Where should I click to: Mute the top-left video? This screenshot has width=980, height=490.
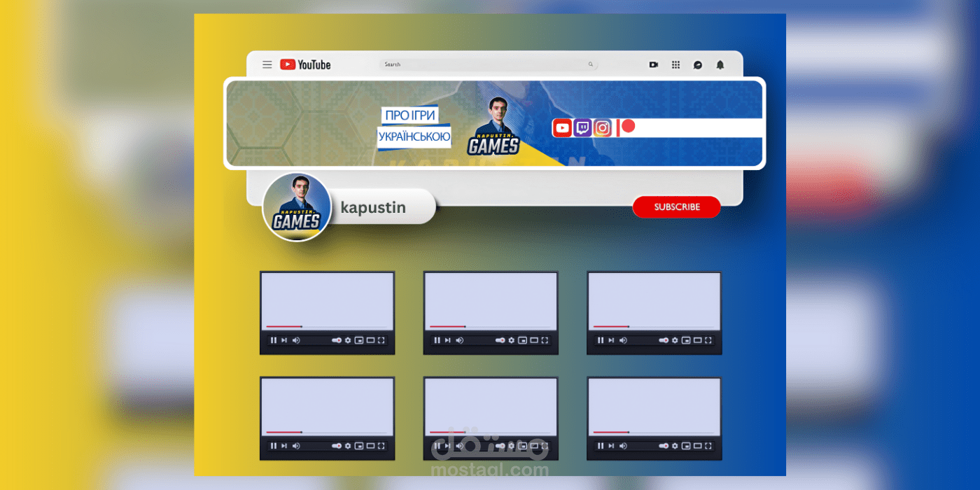tap(295, 340)
